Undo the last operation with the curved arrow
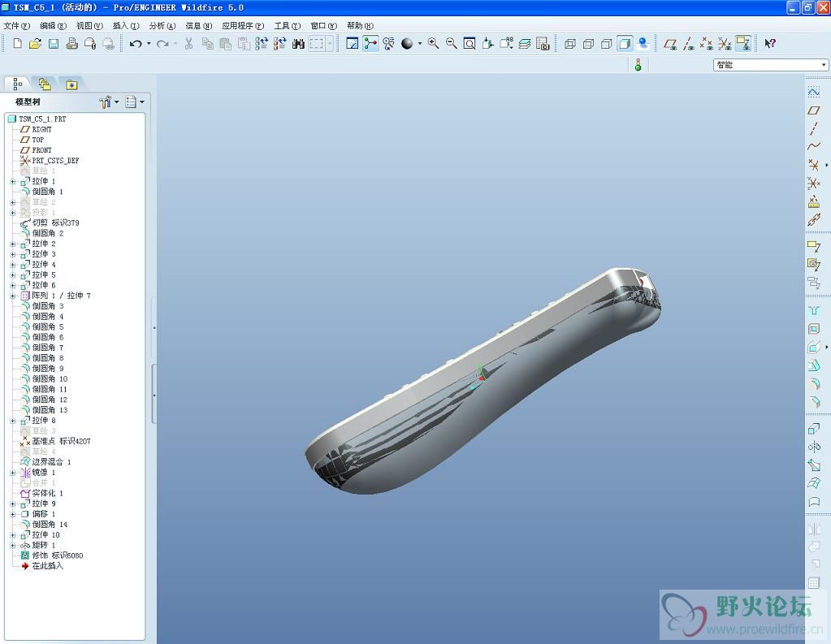This screenshot has height=644, width=831. click(136, 44)
